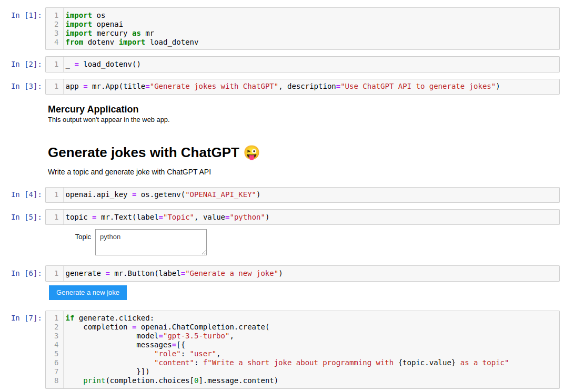Click the string "OPENAI_API_KEY" in cell 4

pos(220,195)
